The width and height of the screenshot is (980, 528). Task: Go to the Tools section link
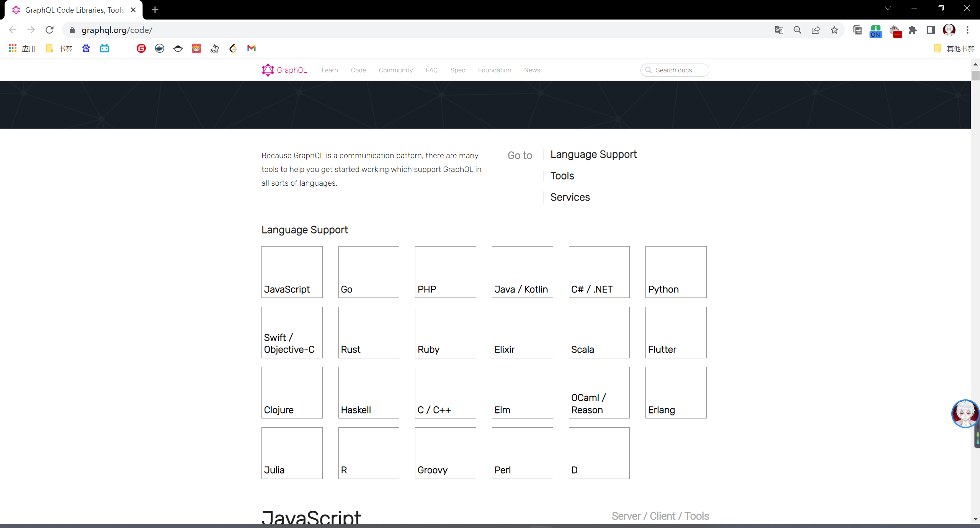coord(562,176)
